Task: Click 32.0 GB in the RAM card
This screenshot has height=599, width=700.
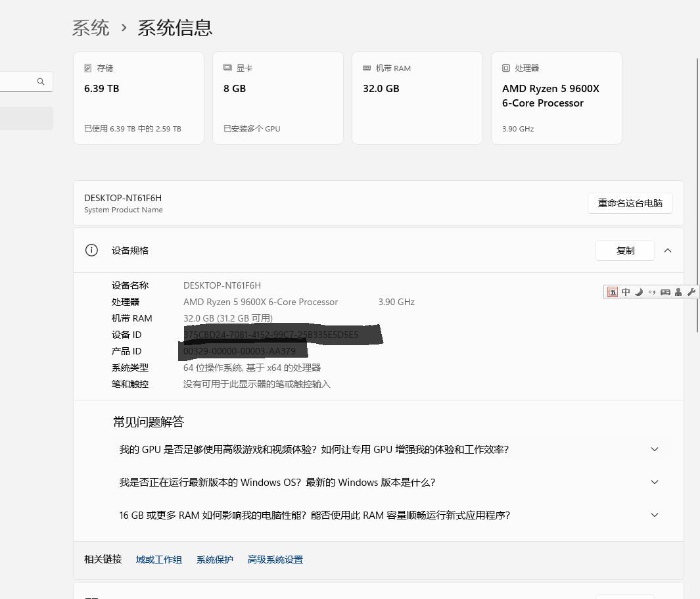Action: click(381, 89)
